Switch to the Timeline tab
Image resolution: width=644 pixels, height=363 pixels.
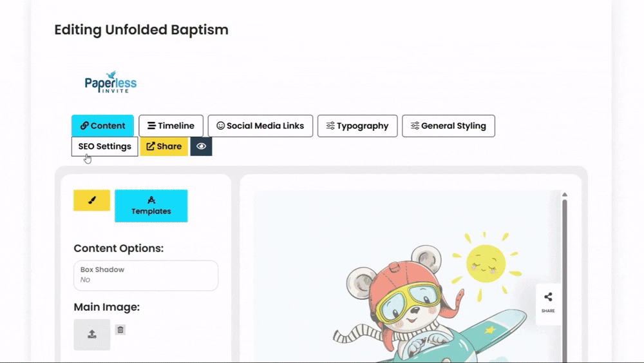click(171, 126)
